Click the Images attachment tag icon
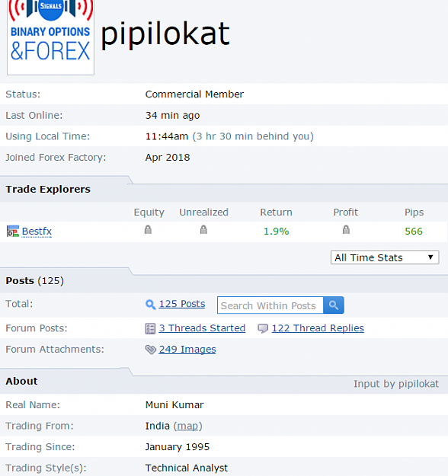This screenshot has width=448, height=476. (150, 350)
